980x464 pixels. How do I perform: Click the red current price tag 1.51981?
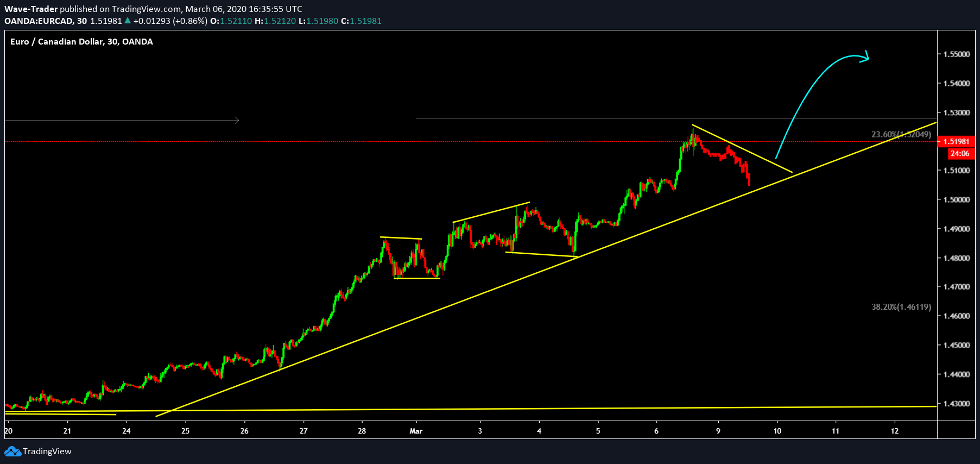(956, 141)
